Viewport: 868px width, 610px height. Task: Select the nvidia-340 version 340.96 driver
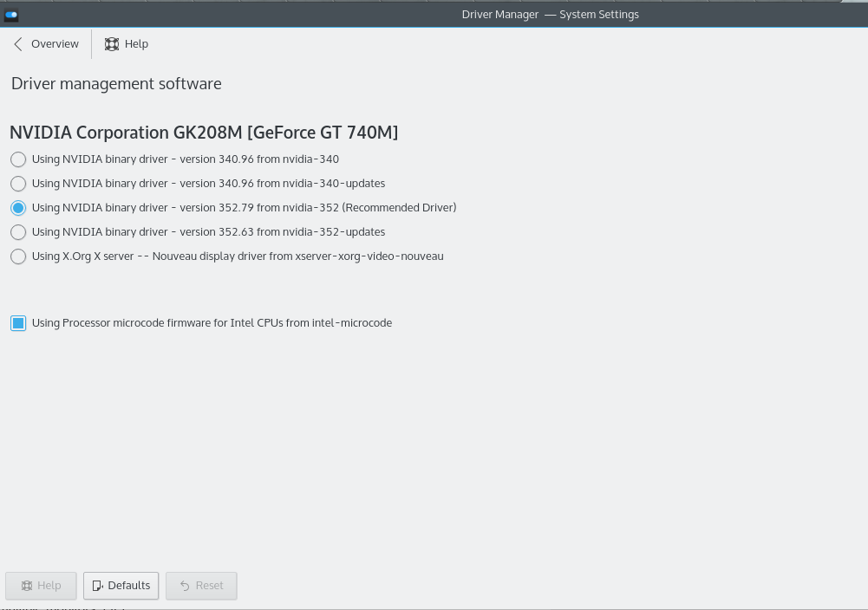coord(18,159)
